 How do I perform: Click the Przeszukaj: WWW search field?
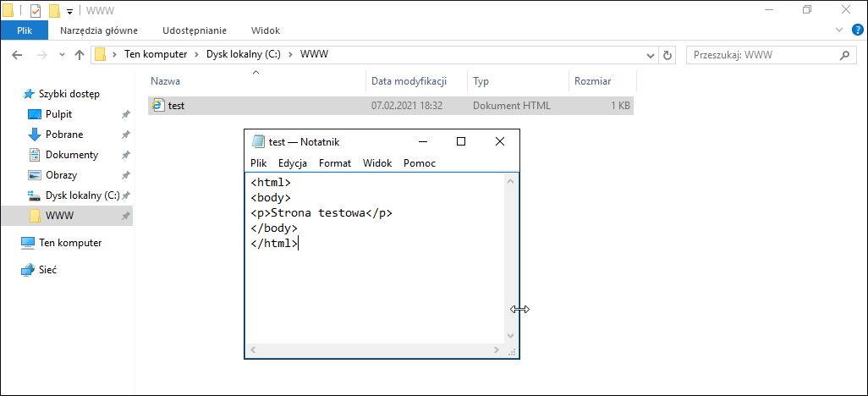(761, 55)
